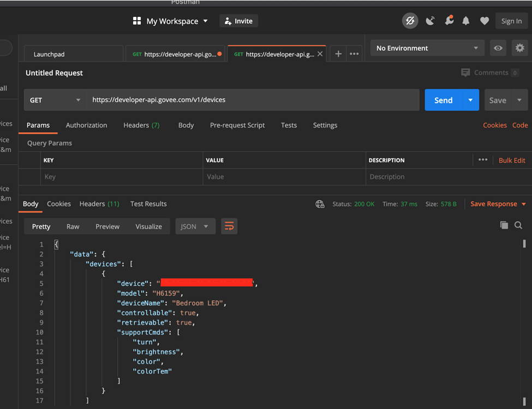Copy the response body
532x409 pixels.
(504, 225)
